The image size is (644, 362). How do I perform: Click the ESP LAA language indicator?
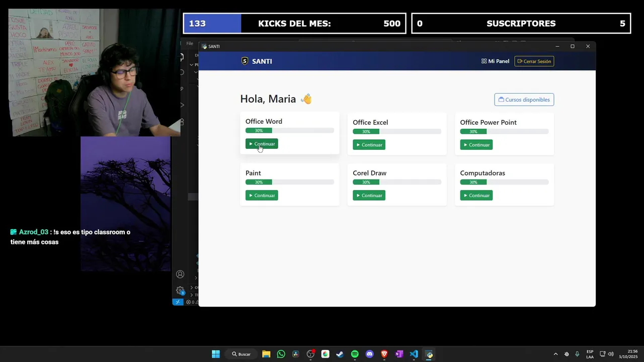click(590, 354)
